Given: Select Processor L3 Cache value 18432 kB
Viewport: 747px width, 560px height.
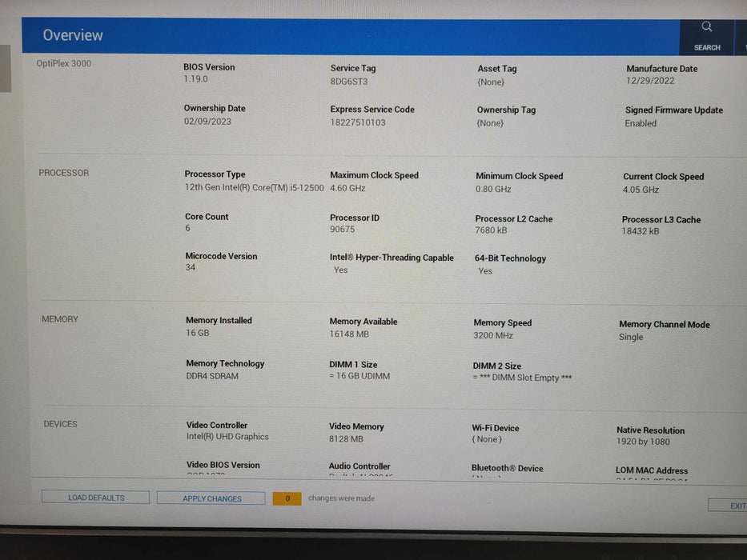Looking at the screenshot, I should point(641,231).
